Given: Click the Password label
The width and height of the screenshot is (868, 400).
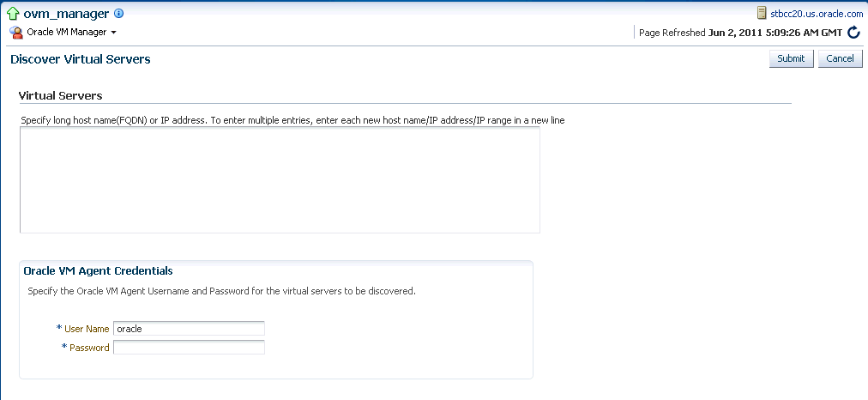Looking at the screenshot, I should pos(89,348).
